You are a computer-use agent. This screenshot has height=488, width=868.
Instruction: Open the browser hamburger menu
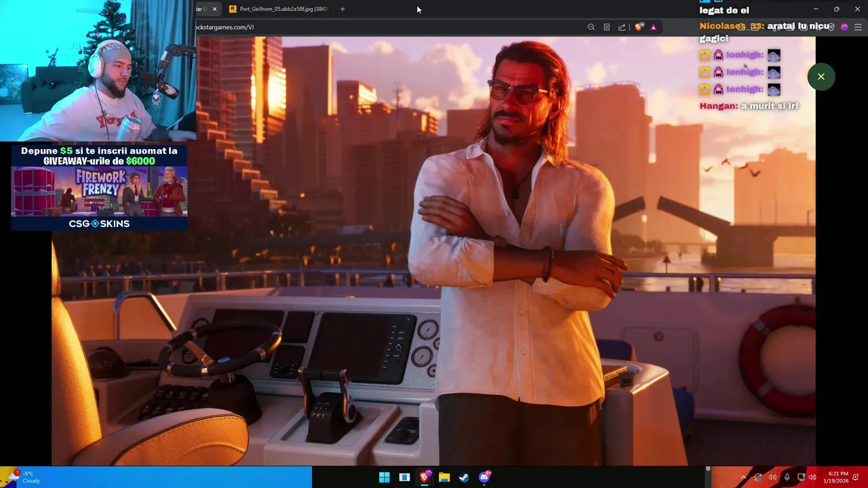(x=858, y=27)
